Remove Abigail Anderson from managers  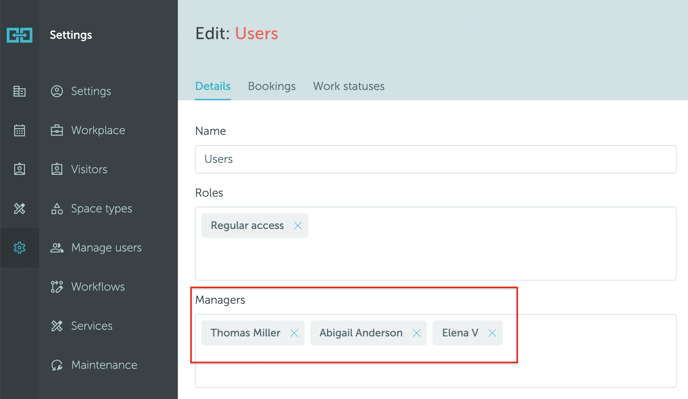416,333
